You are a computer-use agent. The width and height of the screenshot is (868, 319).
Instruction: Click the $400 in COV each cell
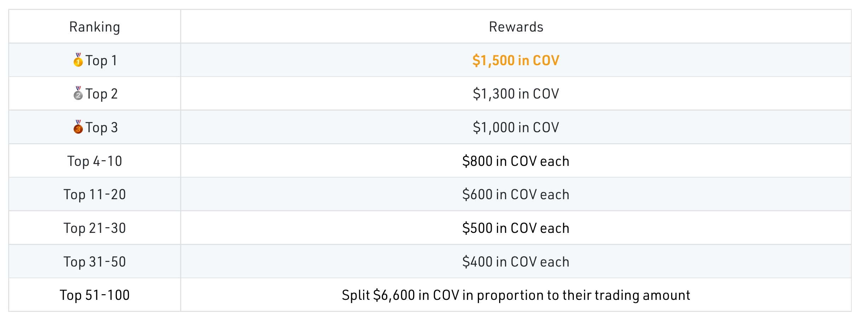click(516, 262)
